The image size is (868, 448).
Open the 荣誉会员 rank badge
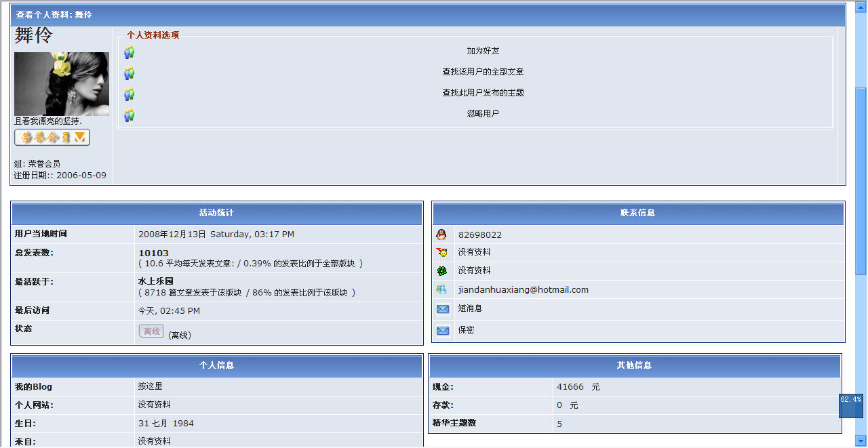point(52,138)
